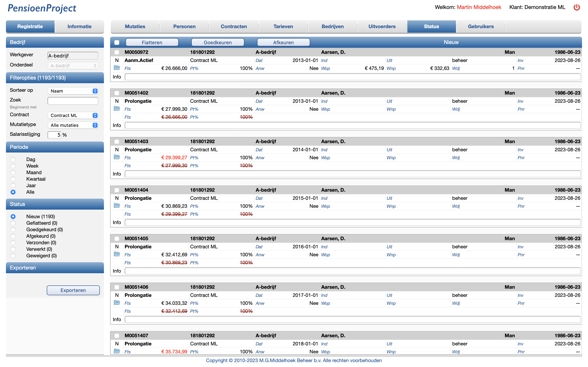The width and height of the screenshot is (588, 367).
Task: Click the red power/logout icon top right
Action: click(577, 7)
